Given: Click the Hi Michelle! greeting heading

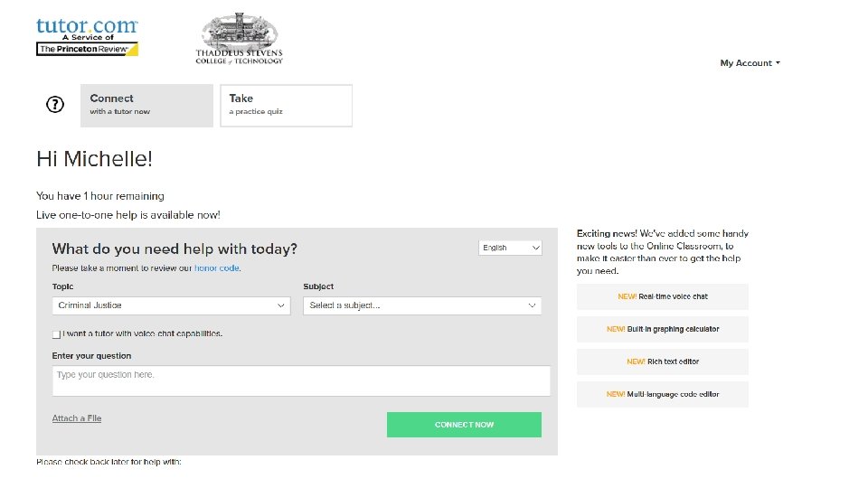Looking at the screenshot, I should (95, 159).
